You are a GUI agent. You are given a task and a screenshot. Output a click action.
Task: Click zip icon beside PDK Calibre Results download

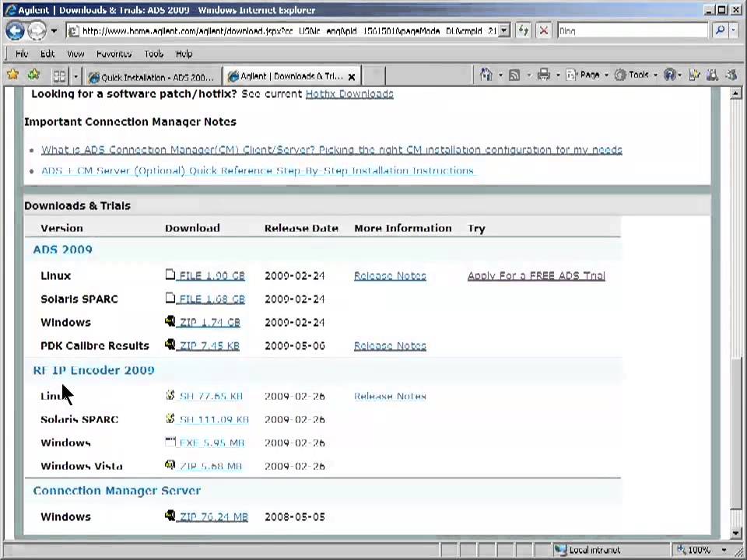tap(170, 344)
